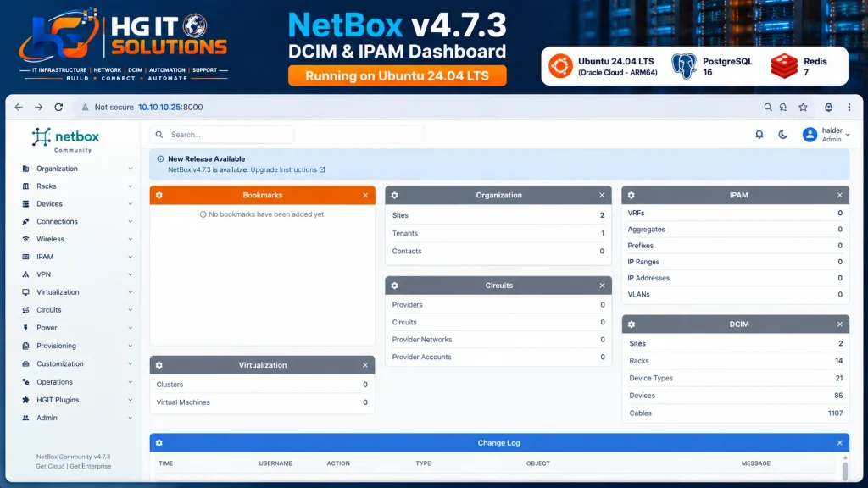Close the Circuits widget
This screenshot has width=868, height=488.
point(602,286)
